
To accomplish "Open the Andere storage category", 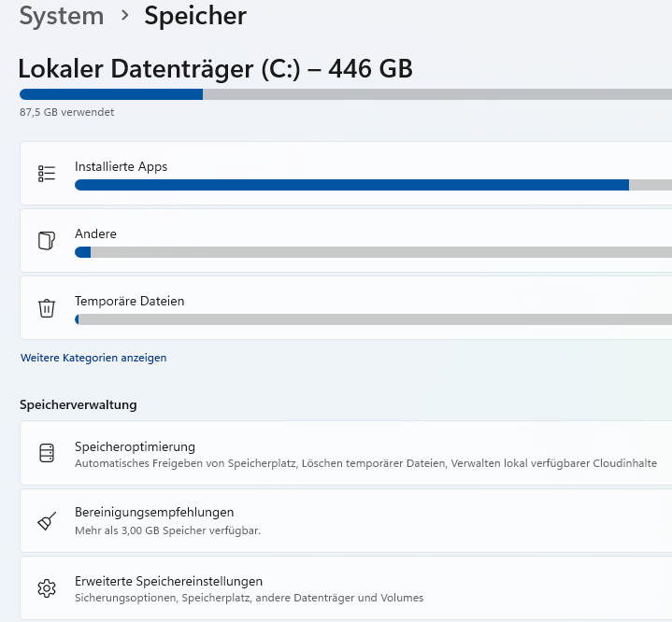I will tap(346, 240).
